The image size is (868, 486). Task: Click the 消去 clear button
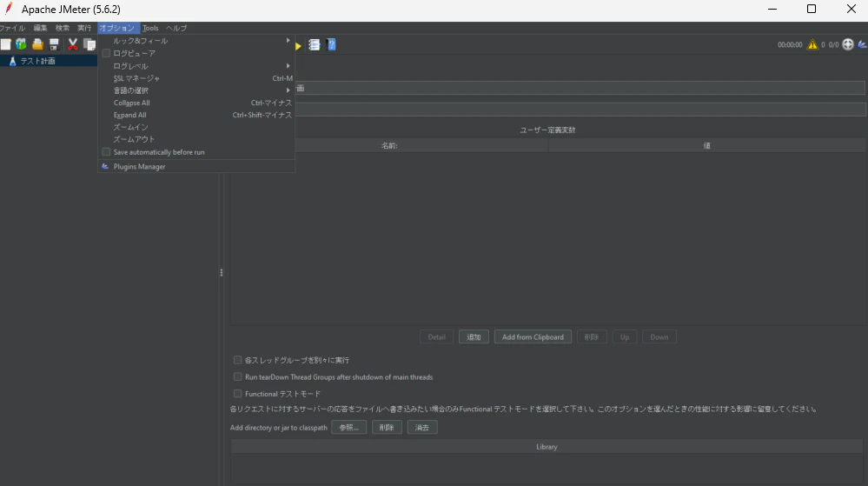422,427
